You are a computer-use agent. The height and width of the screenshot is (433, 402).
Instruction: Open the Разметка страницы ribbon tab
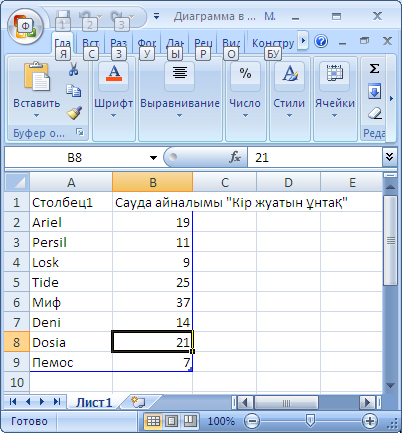pos(119,43)
